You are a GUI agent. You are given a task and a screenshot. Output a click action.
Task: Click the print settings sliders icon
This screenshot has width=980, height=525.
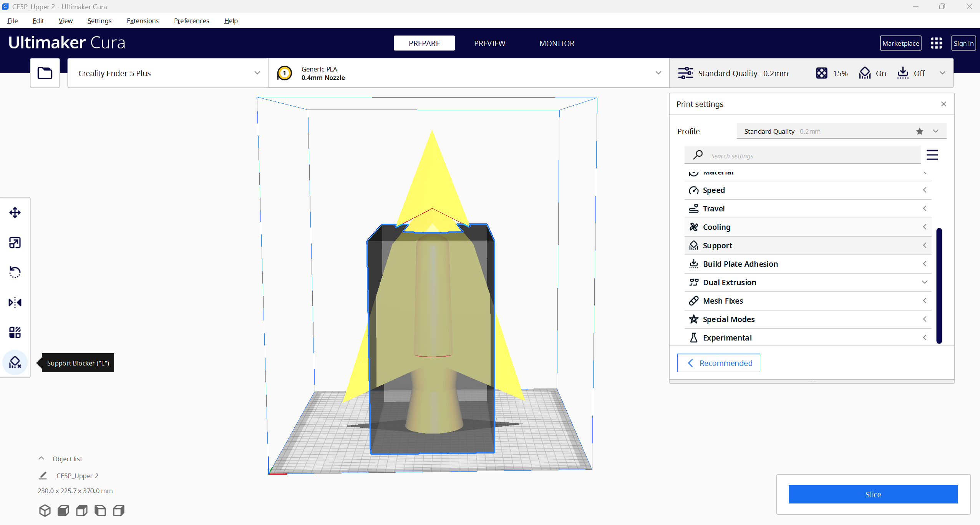(x=685, y=73)
